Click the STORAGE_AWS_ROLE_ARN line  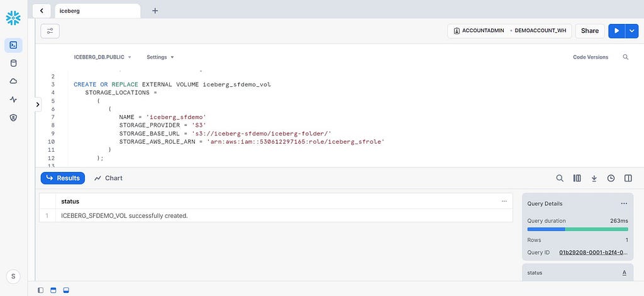point(252,142)
